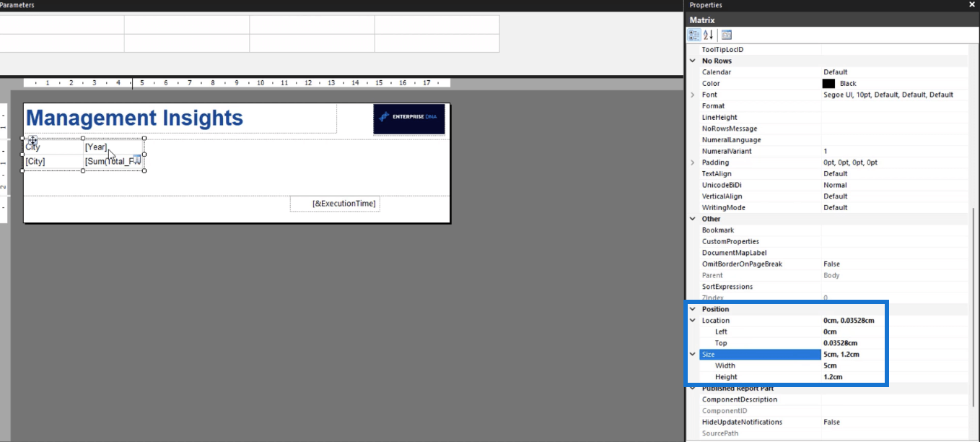This screenshot has width=980, height=442.
Task: Select the [Year] matrix cell
Action: pos(113,147)
